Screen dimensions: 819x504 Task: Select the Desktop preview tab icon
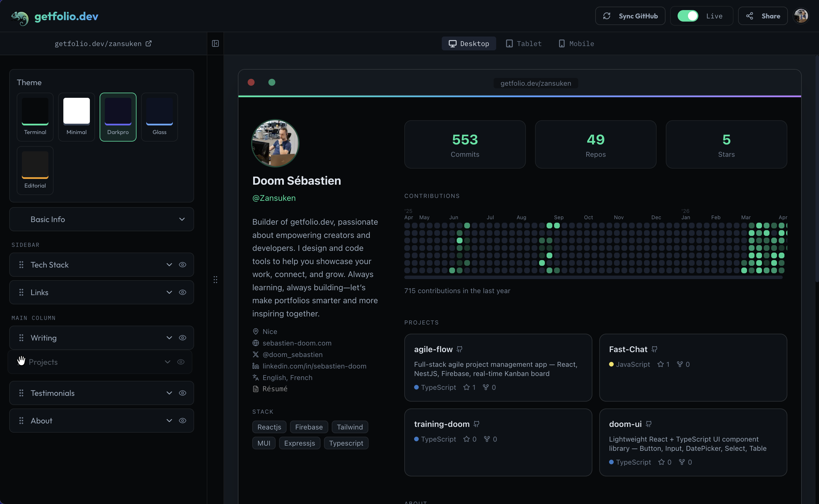453,43
